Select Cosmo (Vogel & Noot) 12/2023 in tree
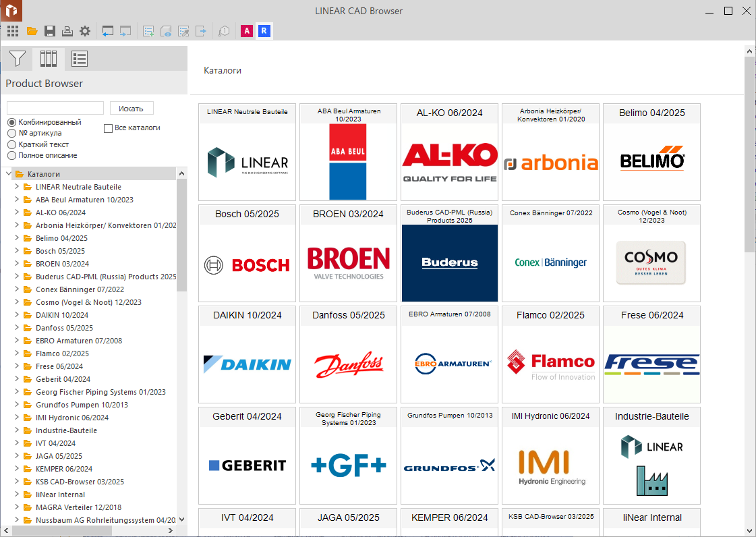This screenshot has width=756, height=537. pyautogui.click(x=88, y=302)
